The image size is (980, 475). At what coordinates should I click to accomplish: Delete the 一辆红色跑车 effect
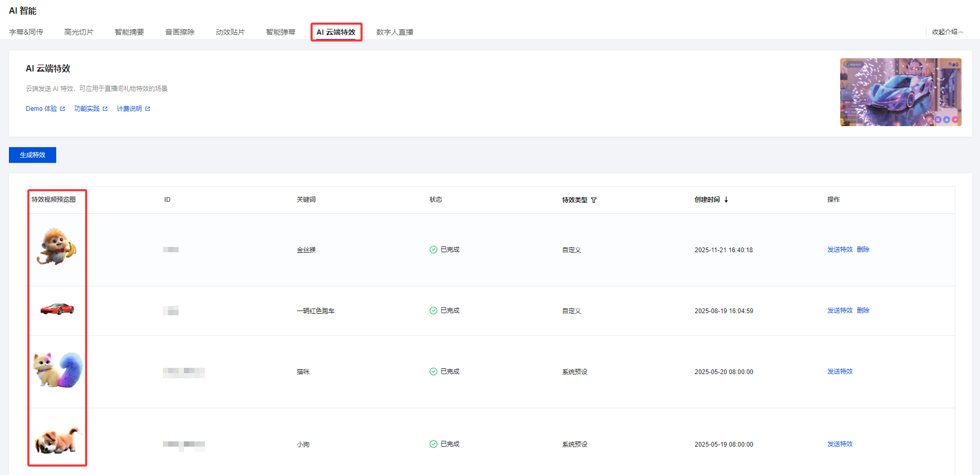tap(863, 311)
